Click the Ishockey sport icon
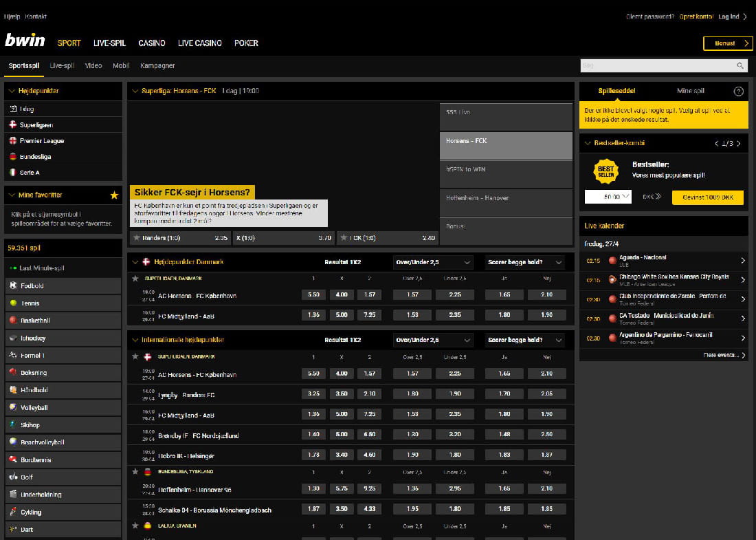 [14, 338]
